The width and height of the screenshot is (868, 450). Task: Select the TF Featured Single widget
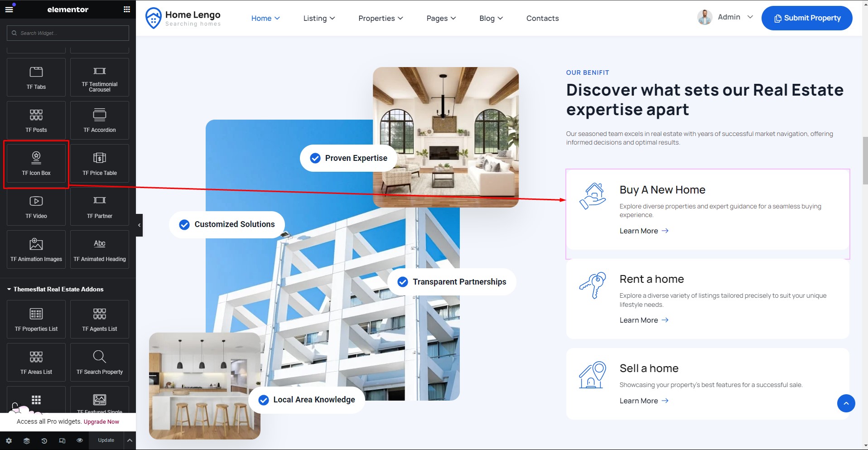(100, 400)
